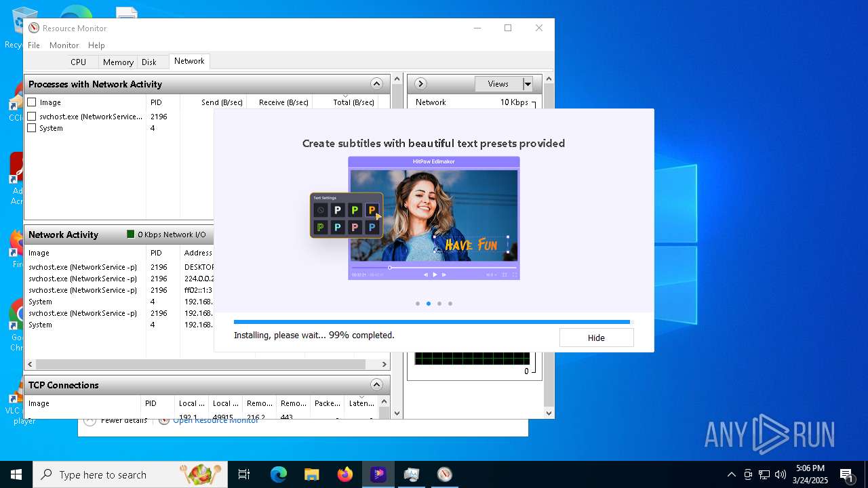Click left arrow of Network Activity scrollbar
Image resolution: width=868 pixels, height=488 pixels.
click(x=30, y=364)
